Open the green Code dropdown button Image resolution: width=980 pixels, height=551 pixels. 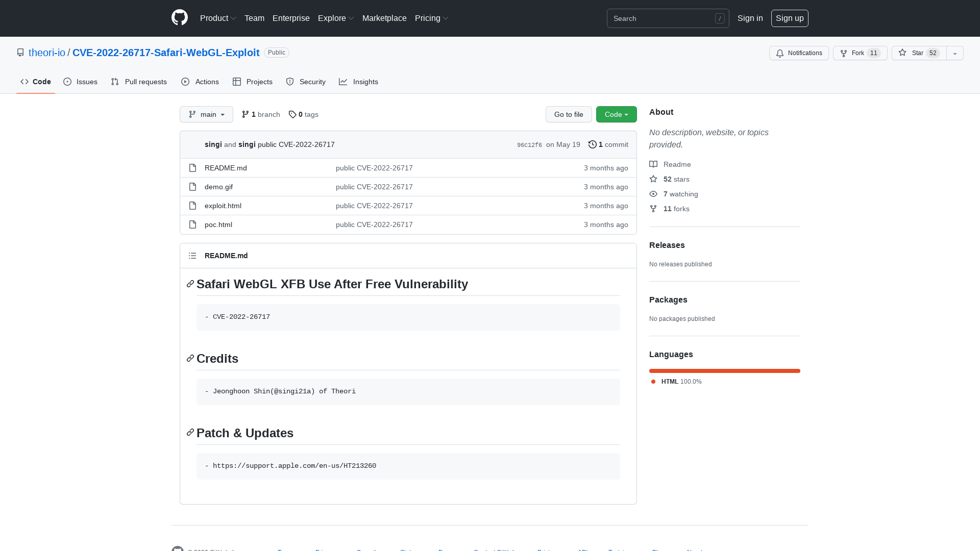pos(617,114)
